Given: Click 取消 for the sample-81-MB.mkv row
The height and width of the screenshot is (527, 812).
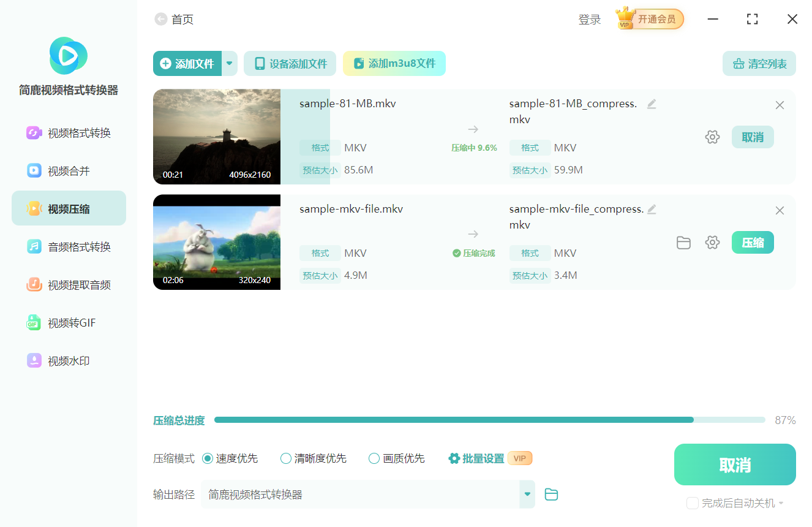Looking at the screenshot, I should tap(753, 137).
